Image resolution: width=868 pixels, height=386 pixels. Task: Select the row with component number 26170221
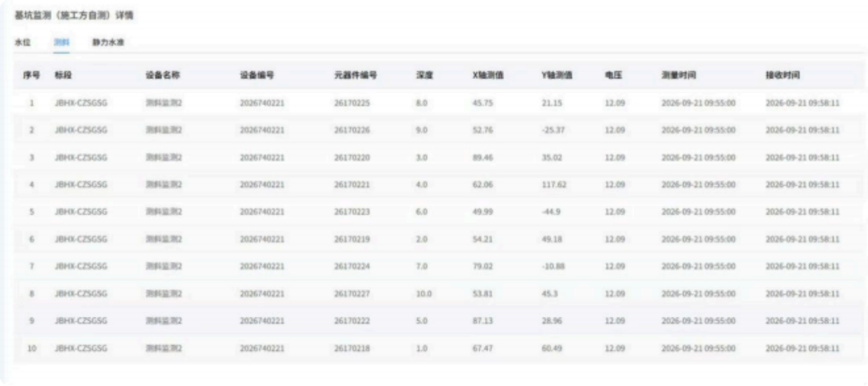coord(436,186)
